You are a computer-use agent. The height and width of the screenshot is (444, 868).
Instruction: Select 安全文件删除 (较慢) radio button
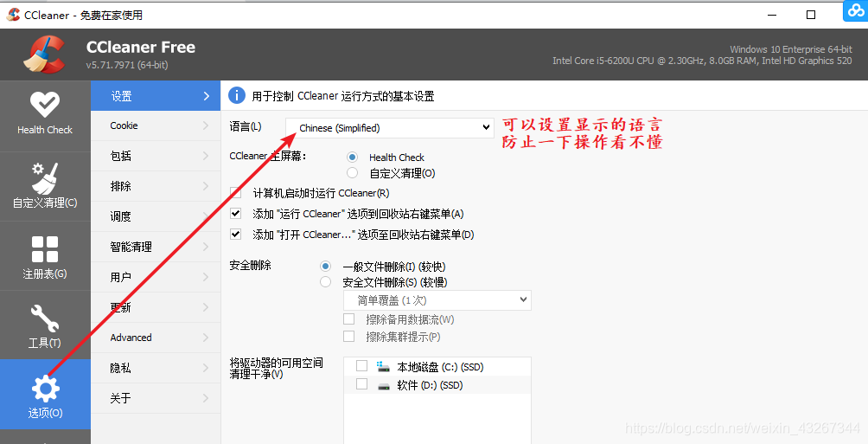tap(325, 282)
